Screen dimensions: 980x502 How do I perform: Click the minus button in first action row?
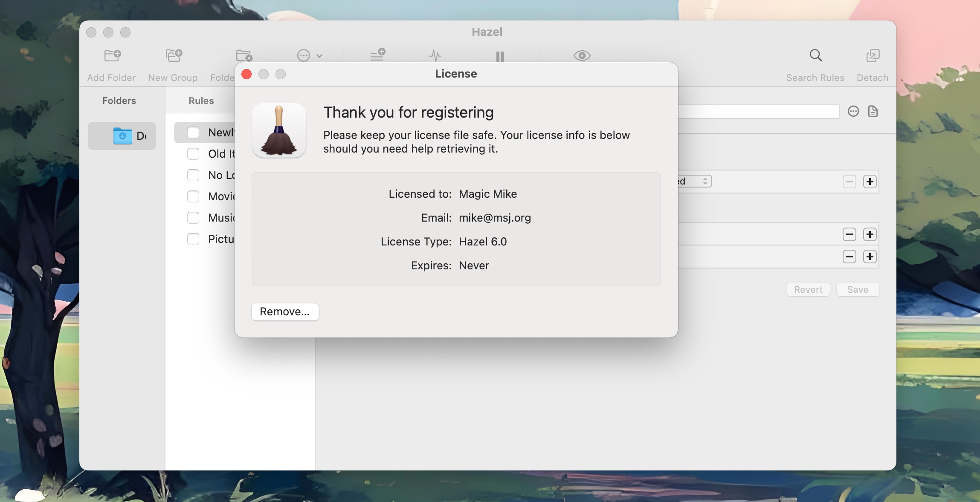[x=850, y=234]
